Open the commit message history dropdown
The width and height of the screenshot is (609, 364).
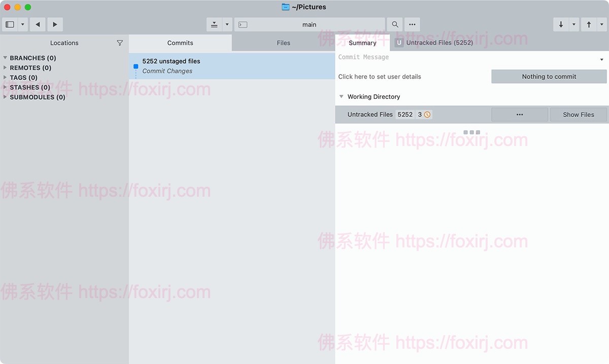tap(602, 60)
